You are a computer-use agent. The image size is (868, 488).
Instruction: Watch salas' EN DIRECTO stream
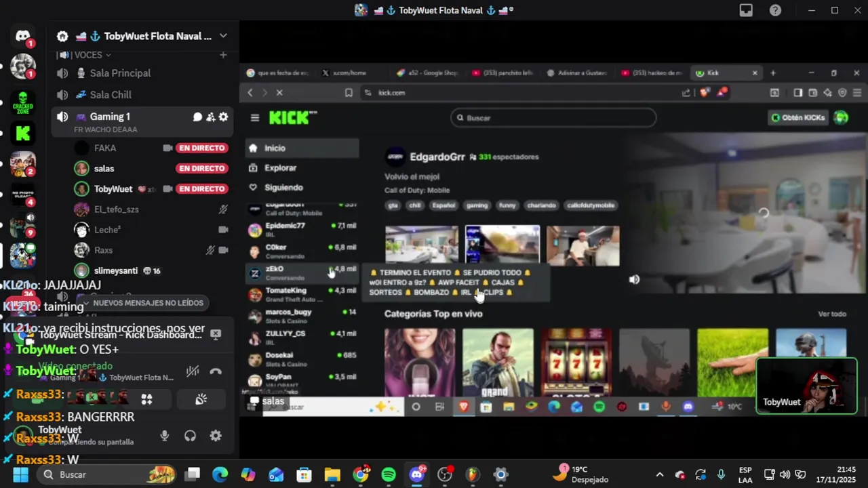coord(201,168)
